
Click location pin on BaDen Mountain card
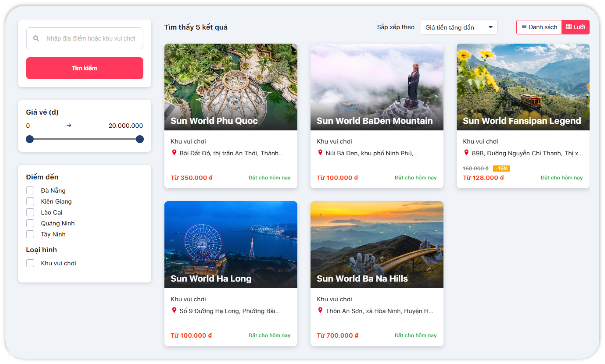pyautogui.click(x=320, y=152)
